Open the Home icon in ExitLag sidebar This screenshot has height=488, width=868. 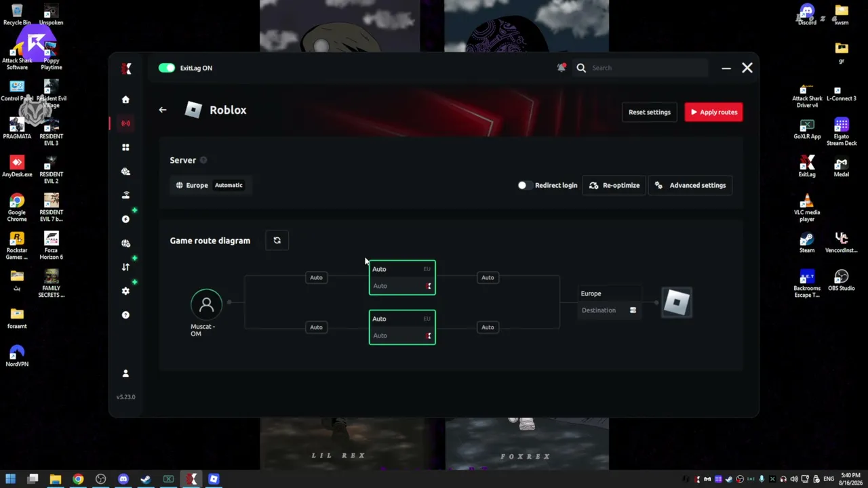click(x=125, y=100)
